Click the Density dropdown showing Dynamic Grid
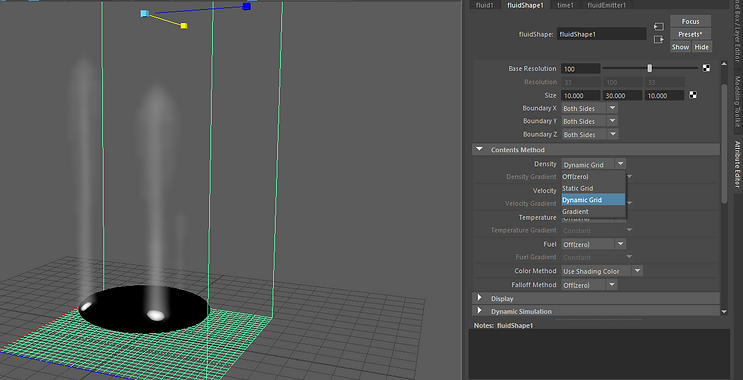This screenshot has height=380, width=743. (594, 164)
